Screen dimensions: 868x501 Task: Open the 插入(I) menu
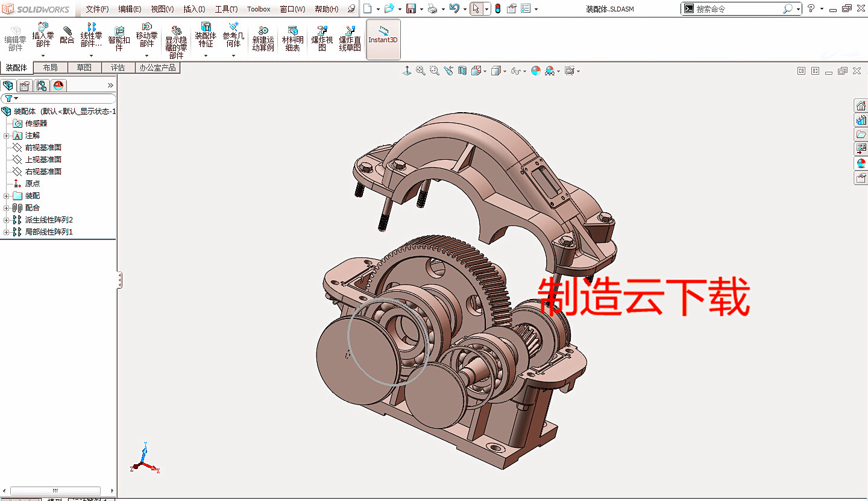195,9
